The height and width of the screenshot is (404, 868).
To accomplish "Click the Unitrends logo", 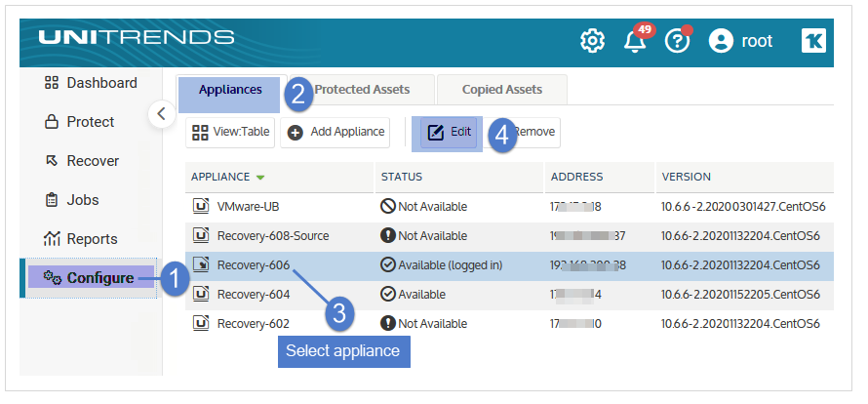I will (x=137, y=38).
